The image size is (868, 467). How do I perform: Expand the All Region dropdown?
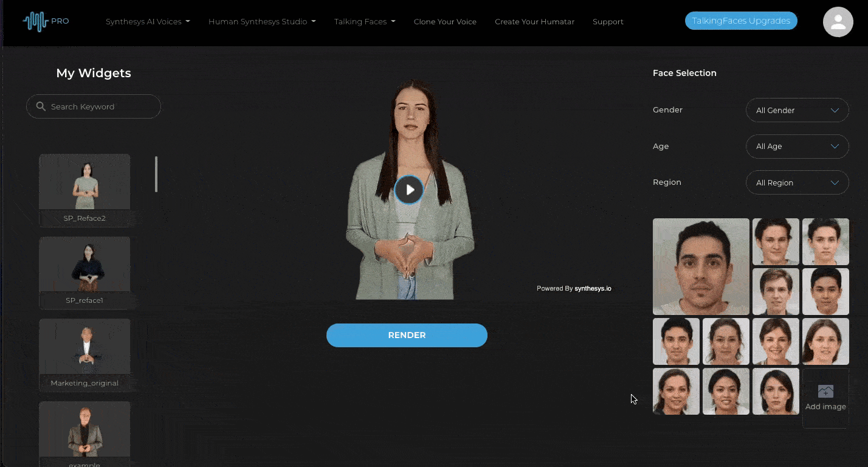pos(797,182)
